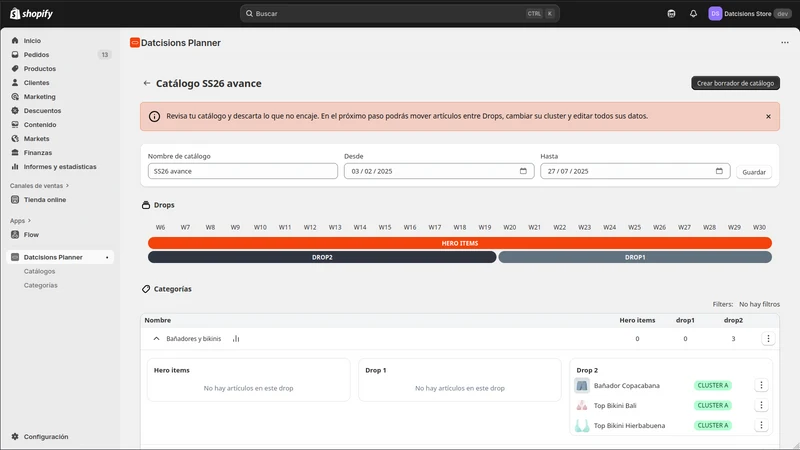Open the app three-dot menu
Image resolution: width=800 pixels, height=450 pixels.
coord(785,42)
